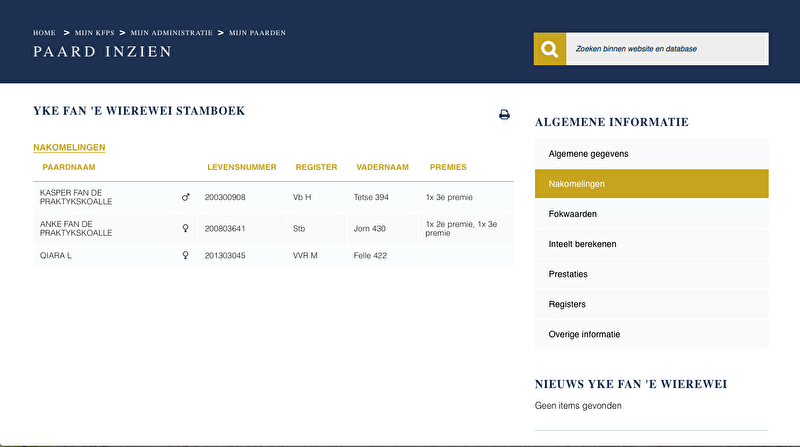Viewport: 800px width, 447px height.
Task: Open Mijn Administratie breadcrumb link
Action: click(x=171, y=33)
